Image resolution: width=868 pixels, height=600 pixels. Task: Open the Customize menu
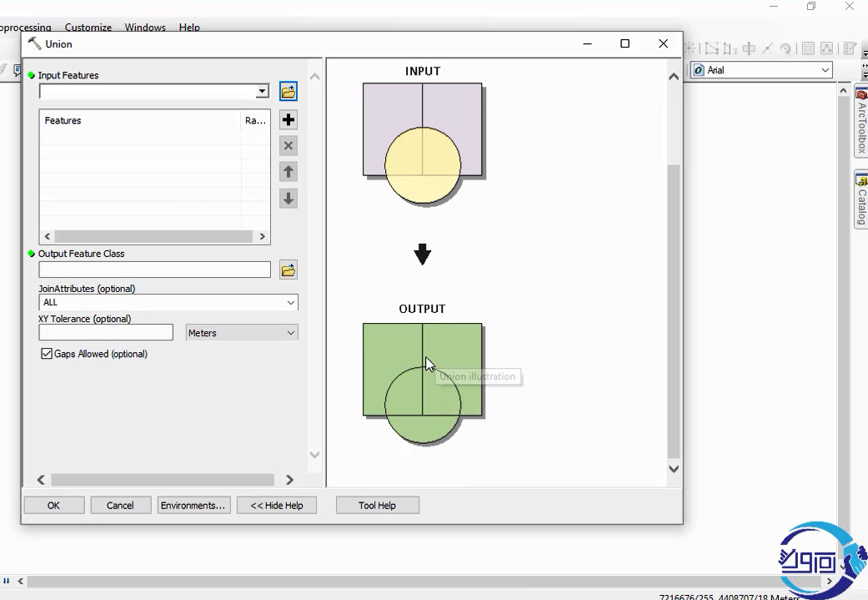88,28
